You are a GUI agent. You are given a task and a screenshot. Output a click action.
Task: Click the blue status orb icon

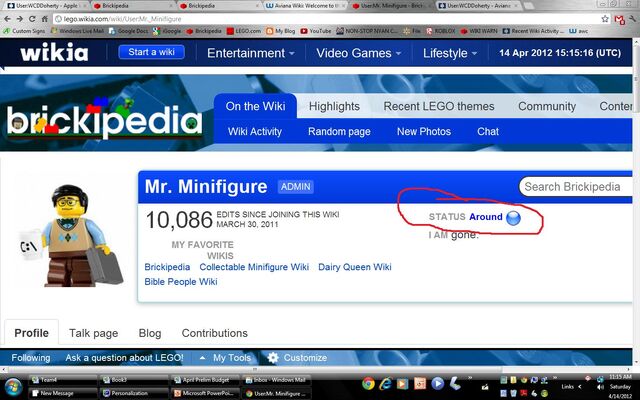point(513,218)
